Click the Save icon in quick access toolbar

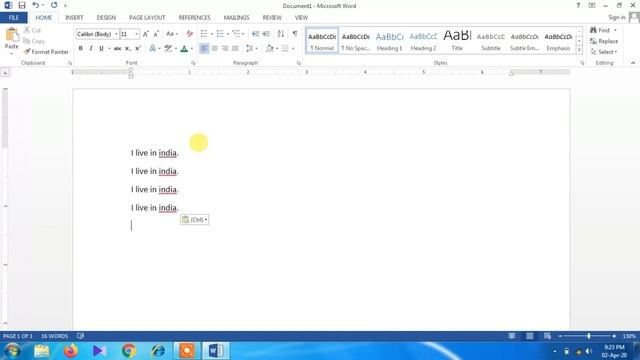[22, 5]
